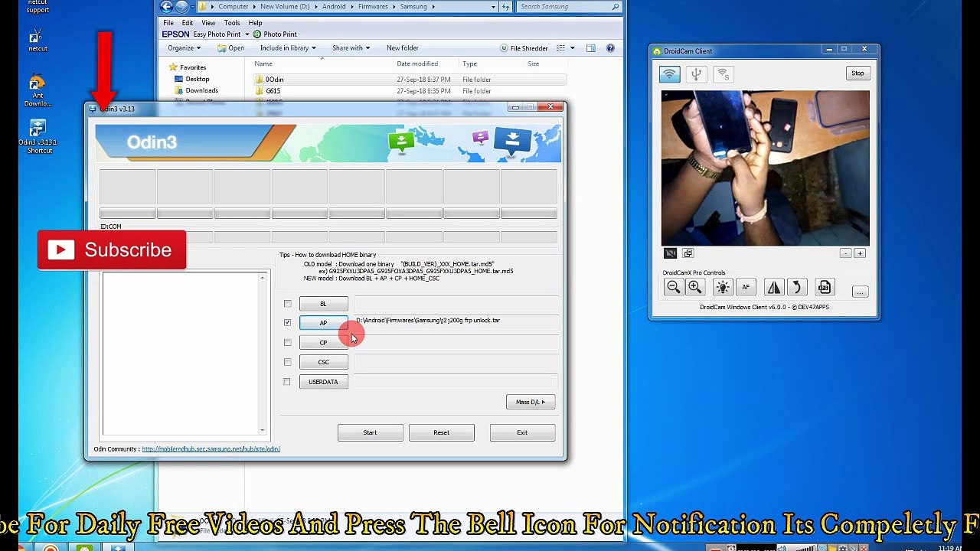Image resolution: width=980 pixels, height=551 pixels.
Task: Open the View menu in Explorer
Action: [208, 23]
